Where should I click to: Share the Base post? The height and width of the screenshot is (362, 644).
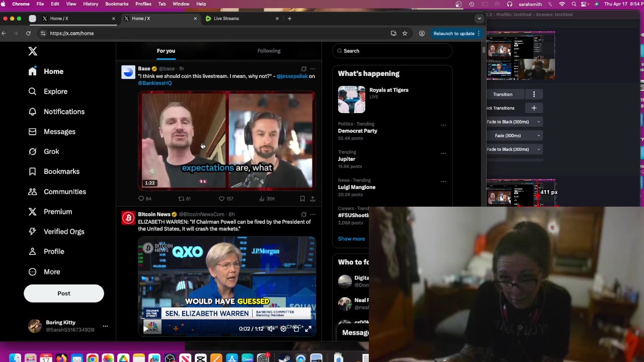click(312, 199)
